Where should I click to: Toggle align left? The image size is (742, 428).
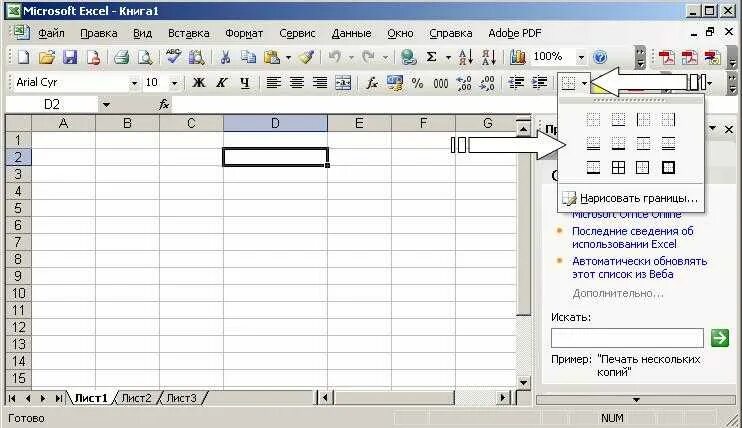click(274, 83)
